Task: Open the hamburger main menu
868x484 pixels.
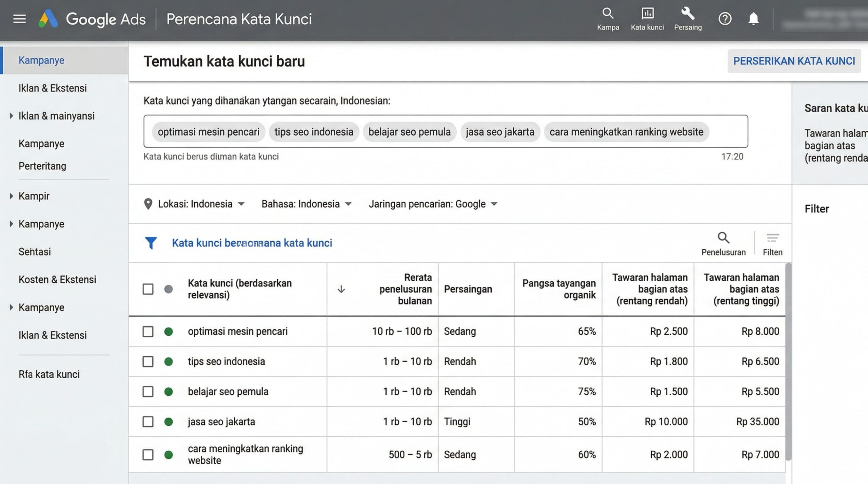Action: click(x=19, y=19)
